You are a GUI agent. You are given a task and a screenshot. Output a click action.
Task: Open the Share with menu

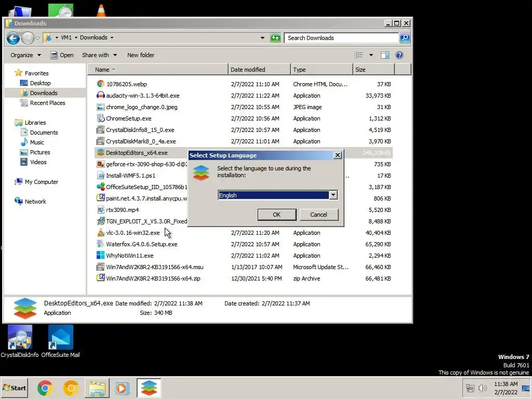point(99,55)
